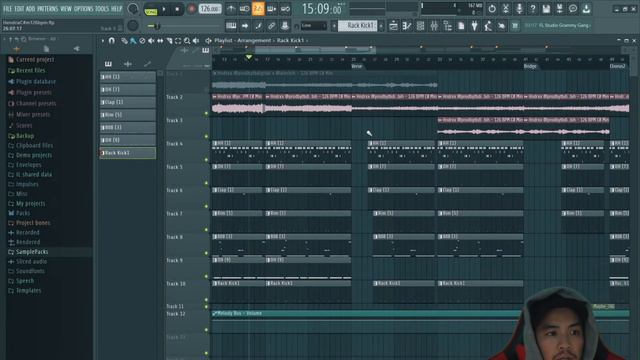Open the FILE menu
The height and width of the screenshot is (360, 640).
(7, 9)
